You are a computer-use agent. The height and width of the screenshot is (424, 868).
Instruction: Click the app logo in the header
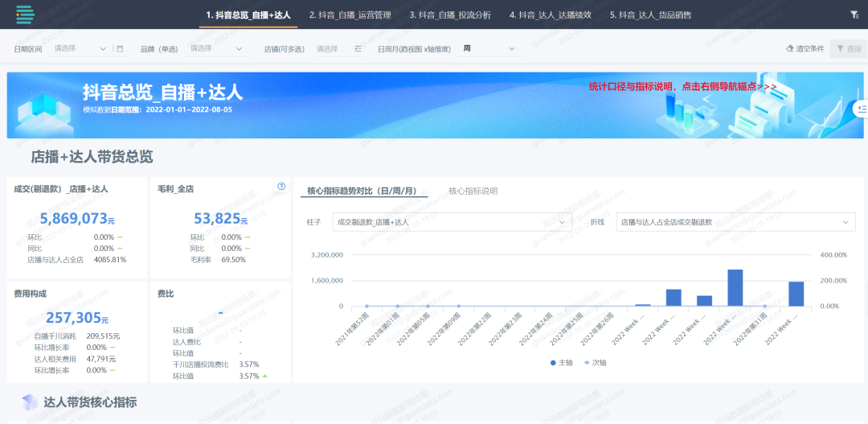(25, 14)
